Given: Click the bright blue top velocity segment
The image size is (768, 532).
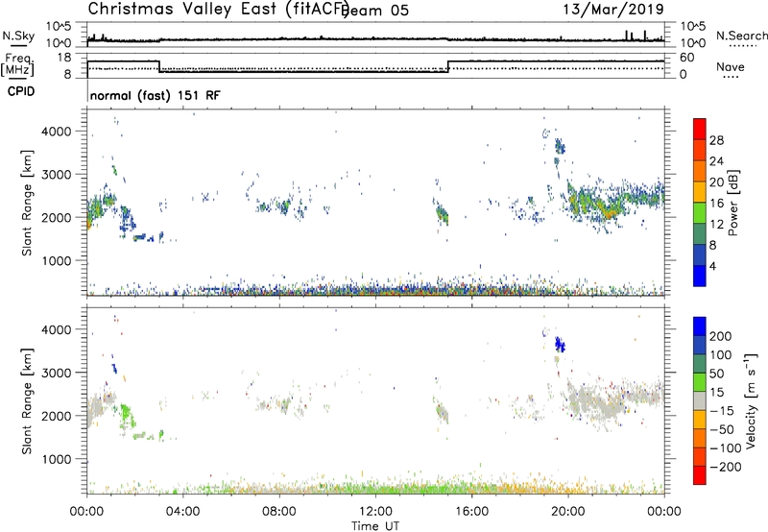Looking at the screenshot, I should [700, 326].
